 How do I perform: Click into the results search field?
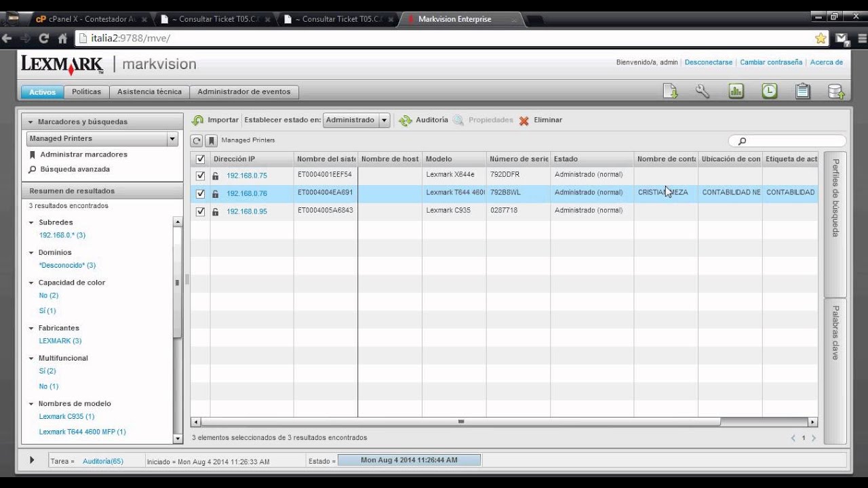[x=787, y=141]
